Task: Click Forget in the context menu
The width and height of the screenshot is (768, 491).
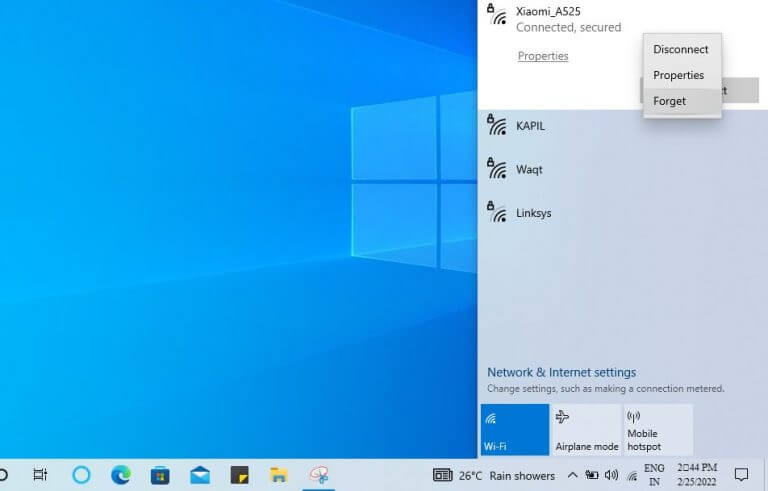Action: (682, 101)
